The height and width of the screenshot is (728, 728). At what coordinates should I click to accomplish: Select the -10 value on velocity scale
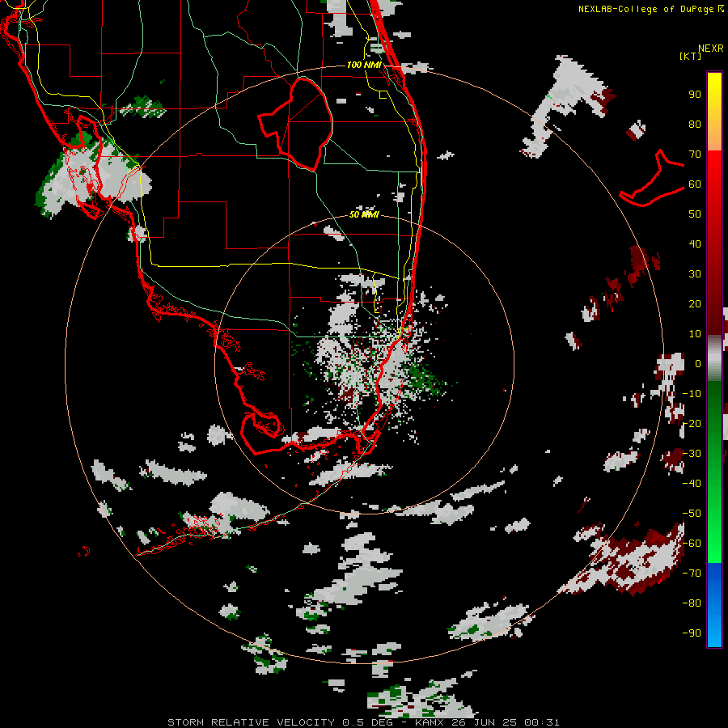coord(692,394)
